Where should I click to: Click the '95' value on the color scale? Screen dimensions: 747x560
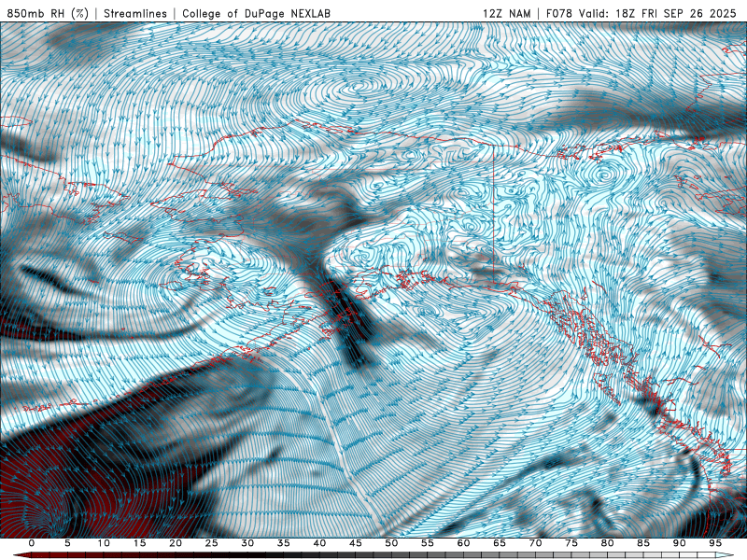click(715, 543)
